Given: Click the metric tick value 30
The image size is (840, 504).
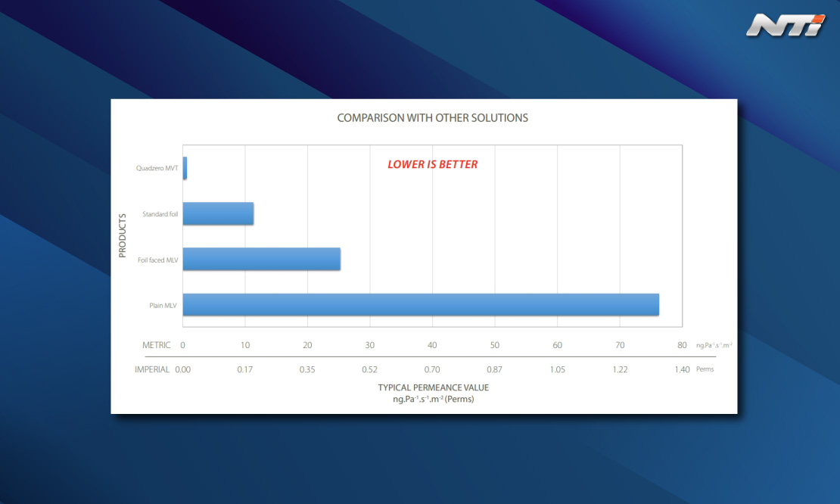Looking at the screenshot, I should [x=369, y=346].
